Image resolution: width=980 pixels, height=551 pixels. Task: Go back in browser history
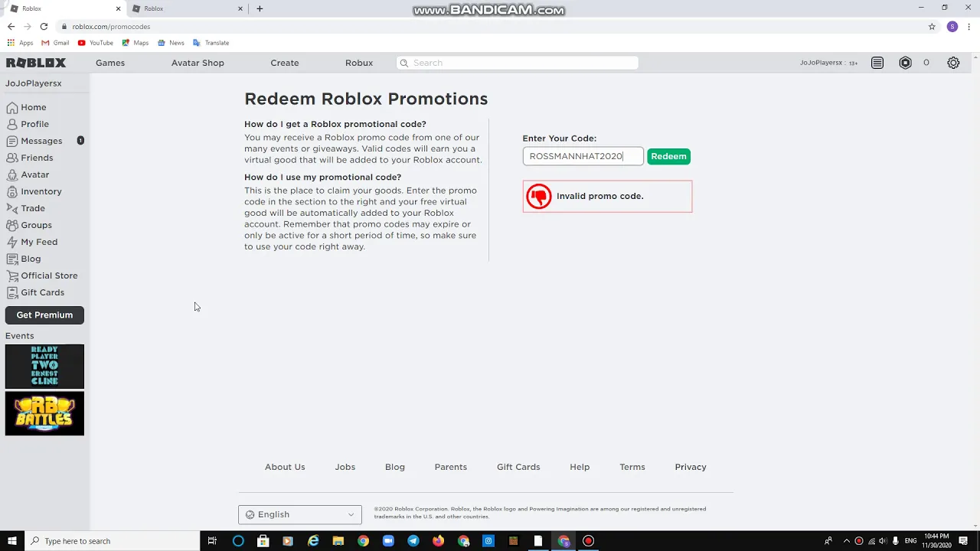tap(11, 26)
